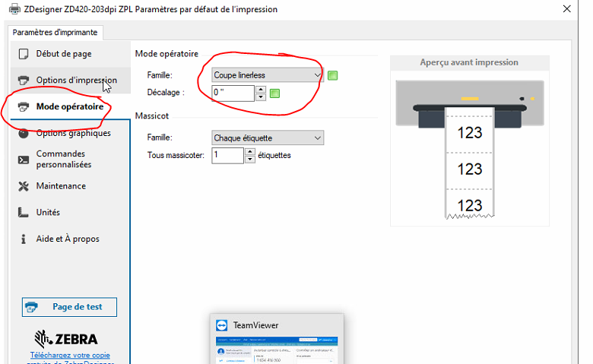Open Options graphiques in the sidebar
The height and width of the screenshot is (364, 593).
coord(73,134)
